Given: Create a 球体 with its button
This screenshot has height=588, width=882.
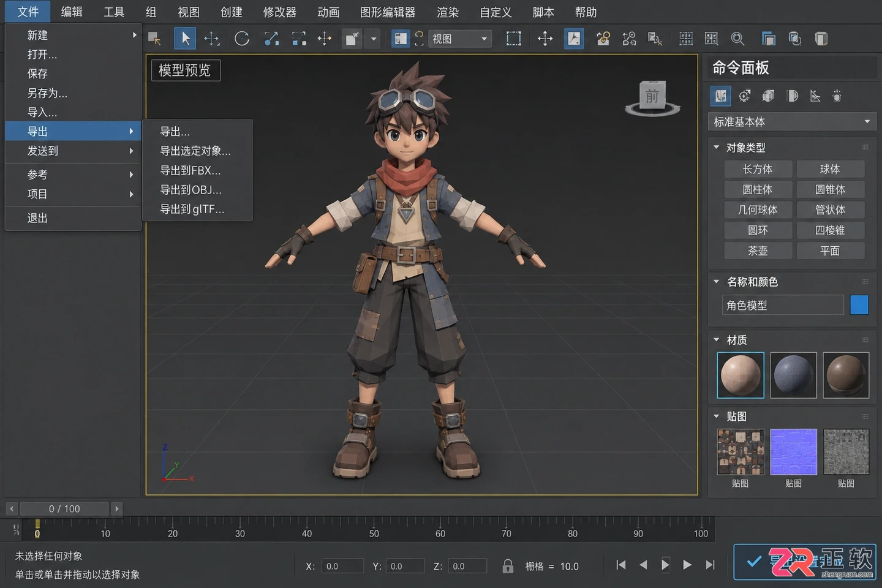Looking at the screenshot, I should pos(830,169).
